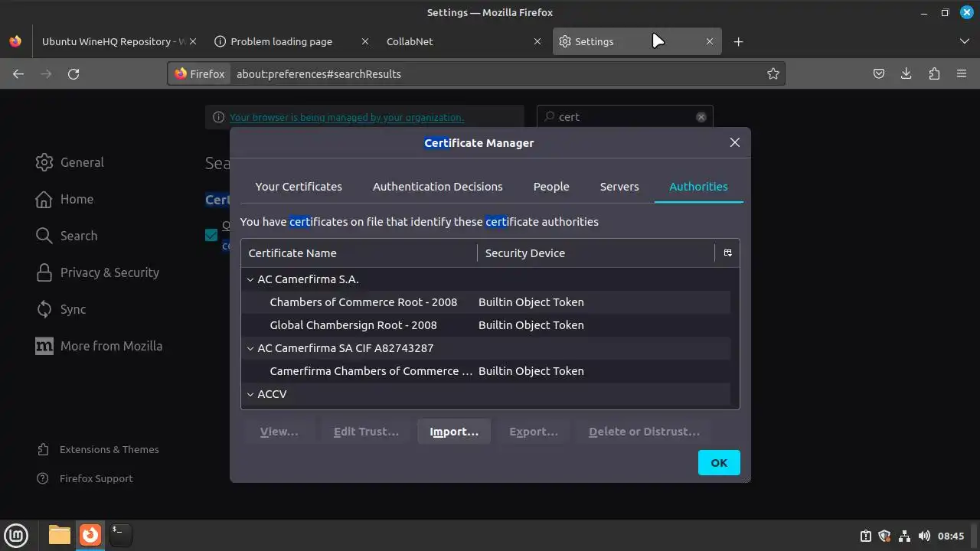The width and height of the screenshot is (980, 551).
Task: Collapse AC Camerfirma SA CIF A82743287 group
Action: tap(250, 348)
